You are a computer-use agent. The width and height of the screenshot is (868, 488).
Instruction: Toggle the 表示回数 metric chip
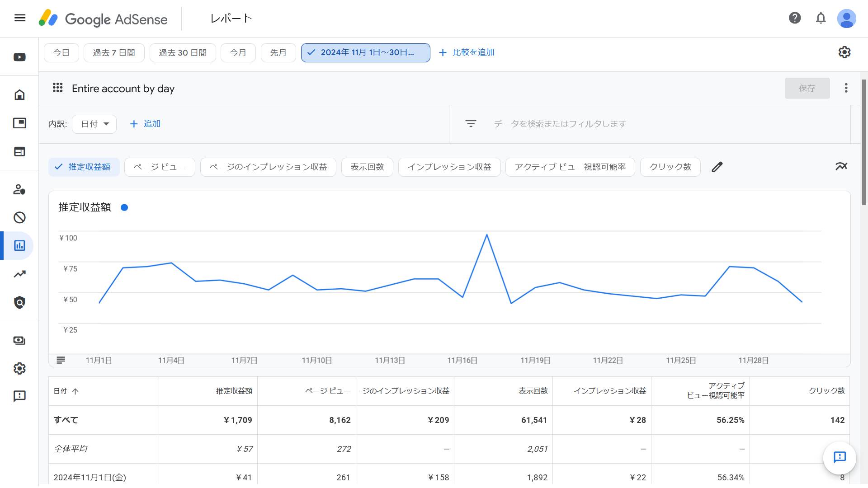(367, 167)
